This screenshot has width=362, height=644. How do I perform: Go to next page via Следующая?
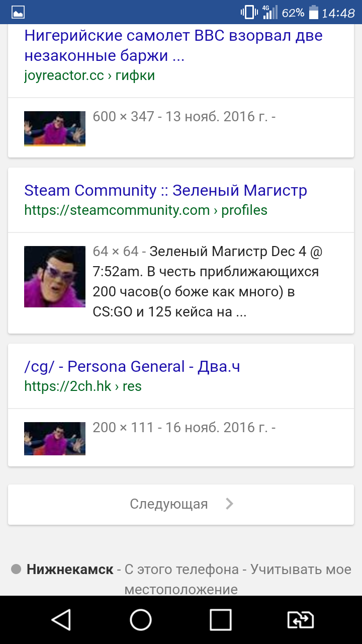(181, 504)
